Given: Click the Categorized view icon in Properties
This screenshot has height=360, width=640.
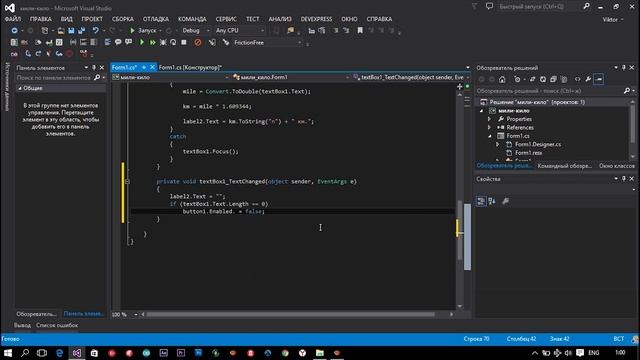Looking at the screenshot, I should 481,201.
